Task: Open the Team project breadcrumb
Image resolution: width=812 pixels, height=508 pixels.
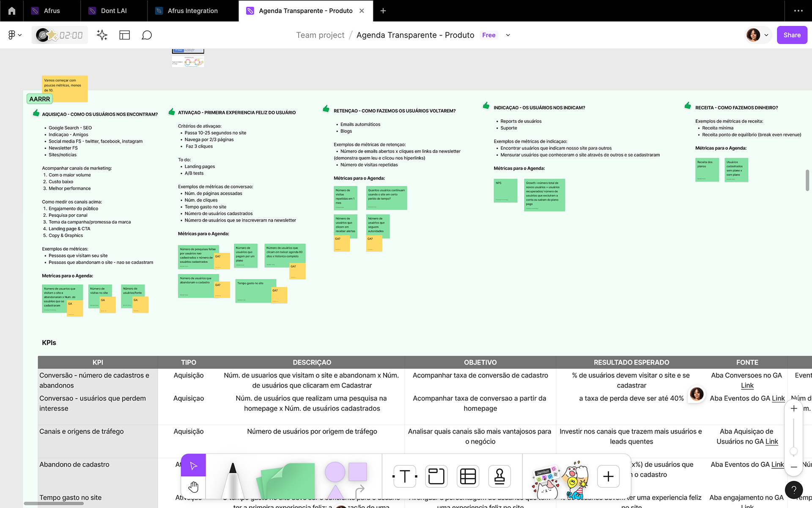Action: coord(320,35)
